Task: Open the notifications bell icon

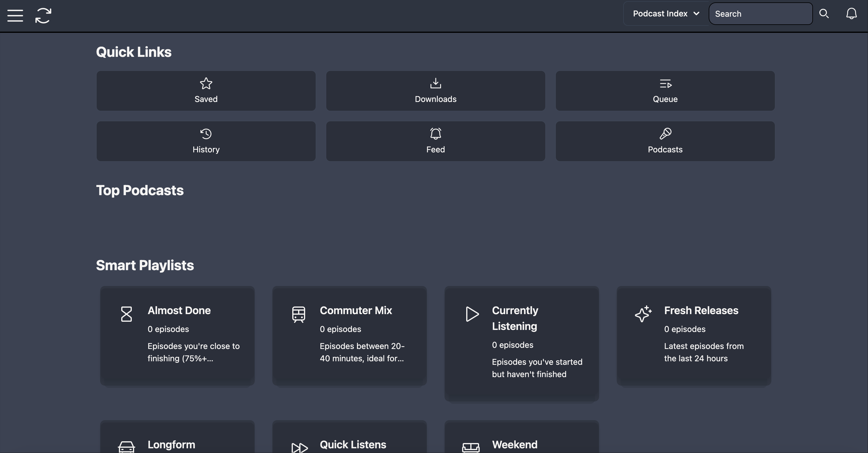Action: pyautogui.click(x=852, y=14)
